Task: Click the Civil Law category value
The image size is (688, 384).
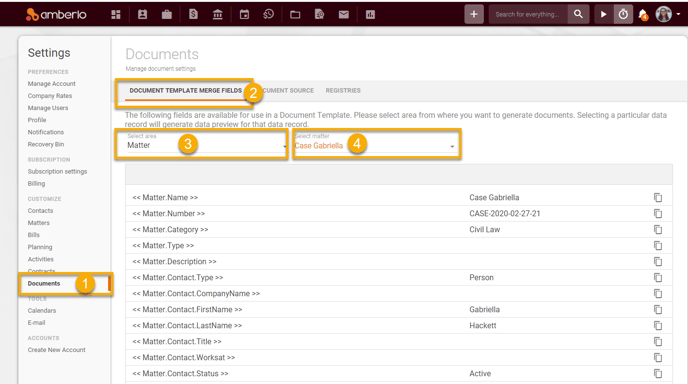Action: click(484, 230)
